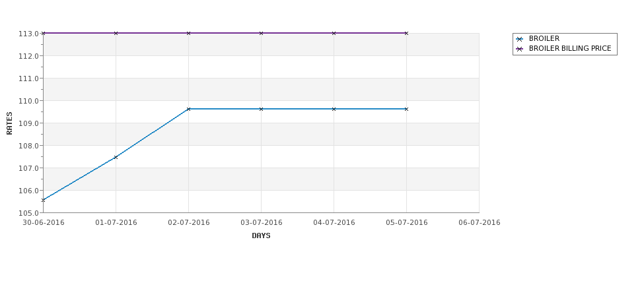Click the 06-07-2016 axis date label
The height and width of the screenshot is (283, 644).
pyautogui.click(x=480, y=223)
